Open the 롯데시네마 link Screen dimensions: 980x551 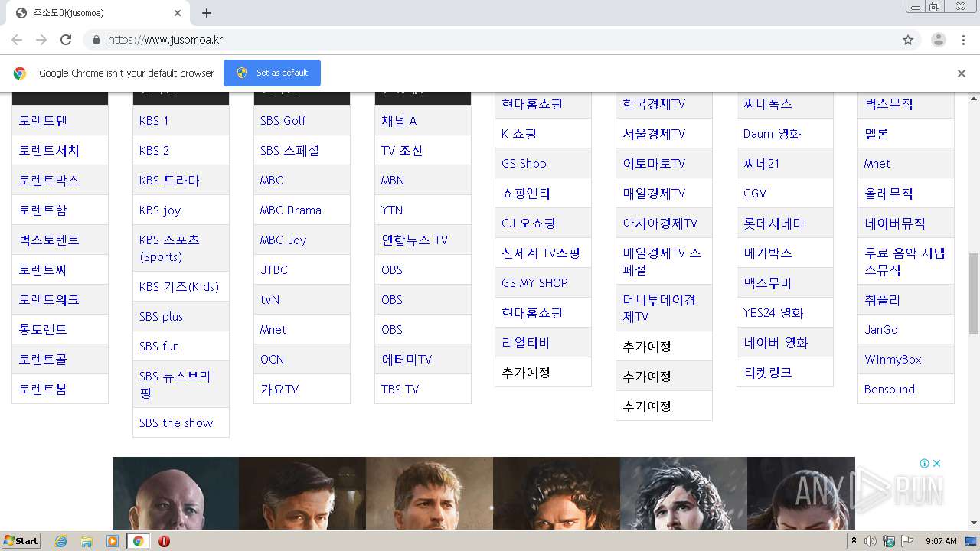pyautogui.click(x=774, y=223)
